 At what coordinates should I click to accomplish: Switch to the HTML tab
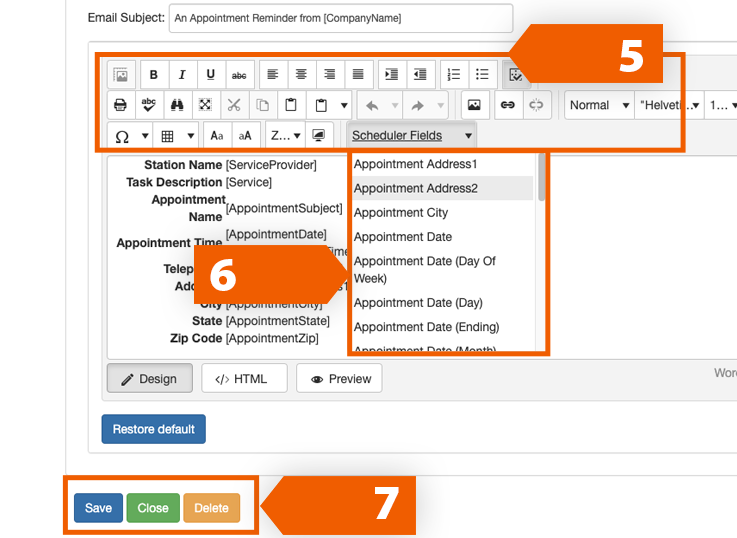coord(243,379)
